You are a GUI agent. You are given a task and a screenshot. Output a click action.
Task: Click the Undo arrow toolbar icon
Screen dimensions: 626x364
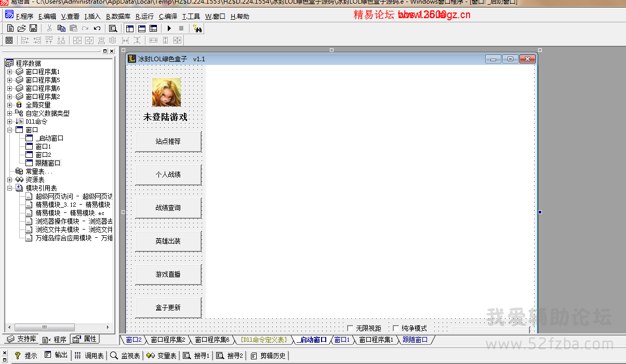(x=97, y=29)
